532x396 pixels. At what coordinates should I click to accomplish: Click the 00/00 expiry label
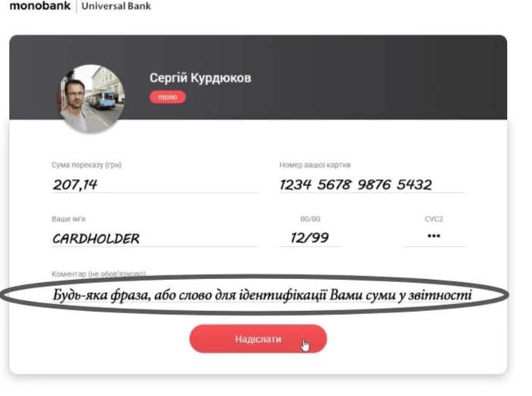coord(310,219)
